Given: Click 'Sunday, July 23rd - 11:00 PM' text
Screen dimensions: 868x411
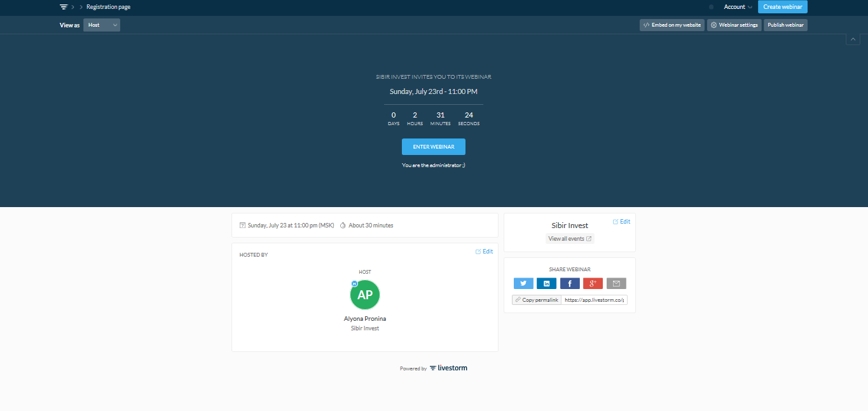Looking at the screenshot, I should click(x=434, y=91).
